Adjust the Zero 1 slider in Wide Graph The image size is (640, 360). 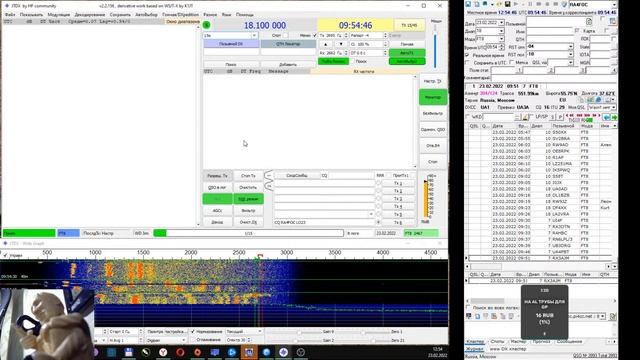coord(362,332)
